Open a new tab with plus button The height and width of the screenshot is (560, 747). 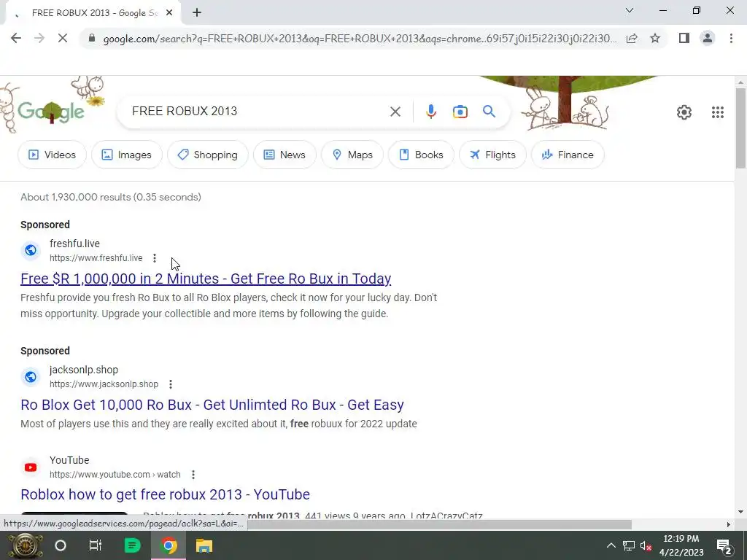point(197,12)
